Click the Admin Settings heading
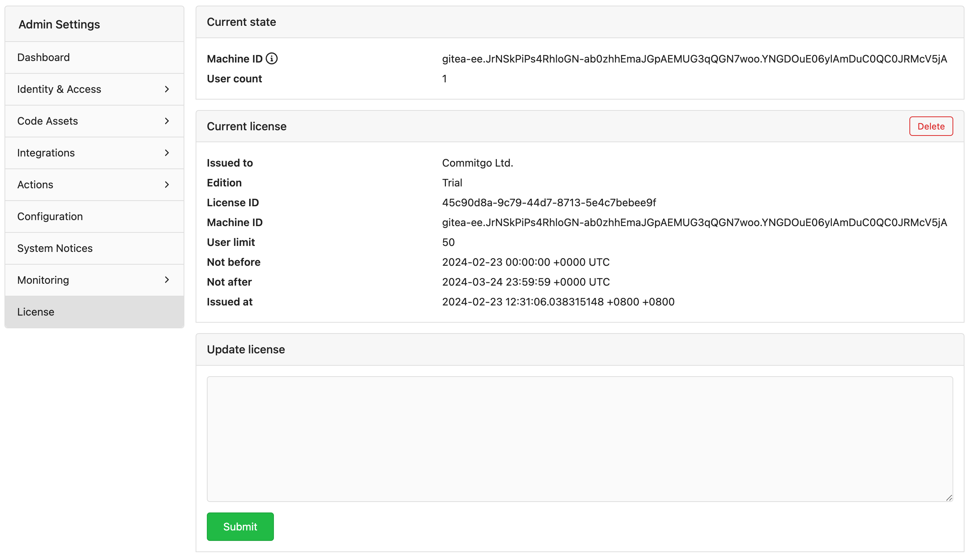 [59, 24]
